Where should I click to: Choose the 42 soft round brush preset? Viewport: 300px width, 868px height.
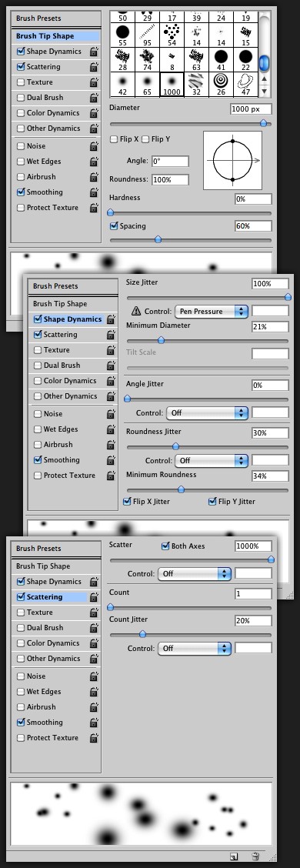[122, 84]
